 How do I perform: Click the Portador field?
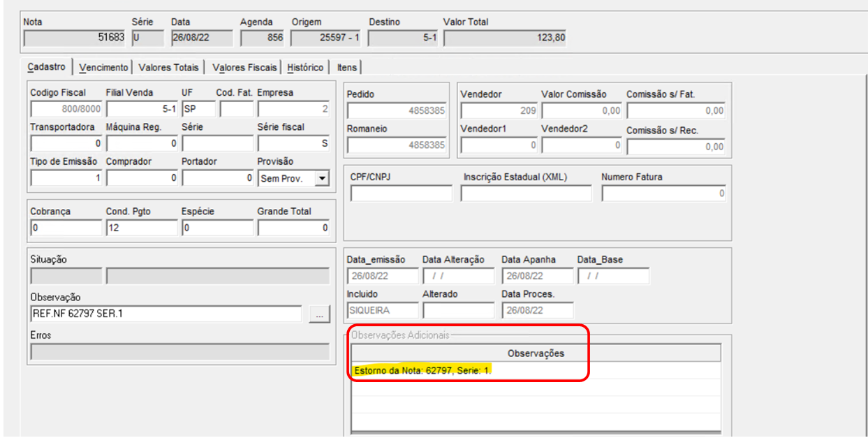(x=218, y=178)
